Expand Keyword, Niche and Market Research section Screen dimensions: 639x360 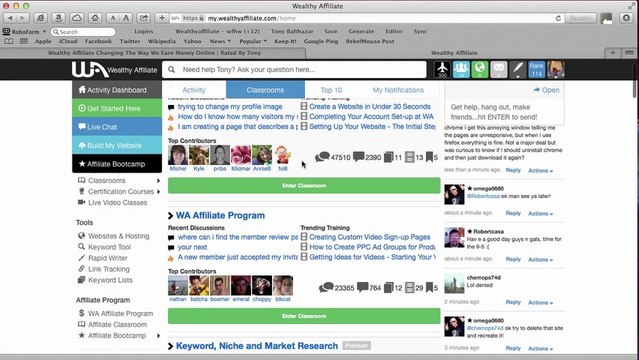click(257, 346)
